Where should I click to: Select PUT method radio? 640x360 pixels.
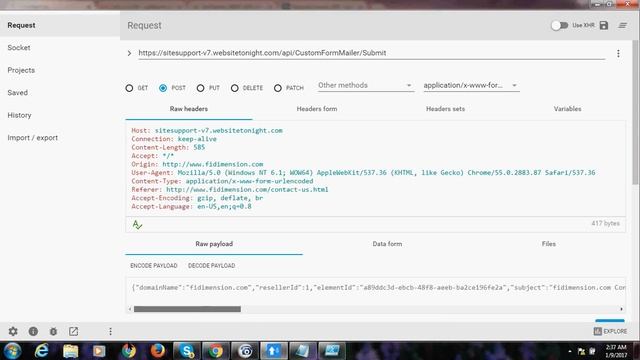pyautogui.click(x=200, y=88)
